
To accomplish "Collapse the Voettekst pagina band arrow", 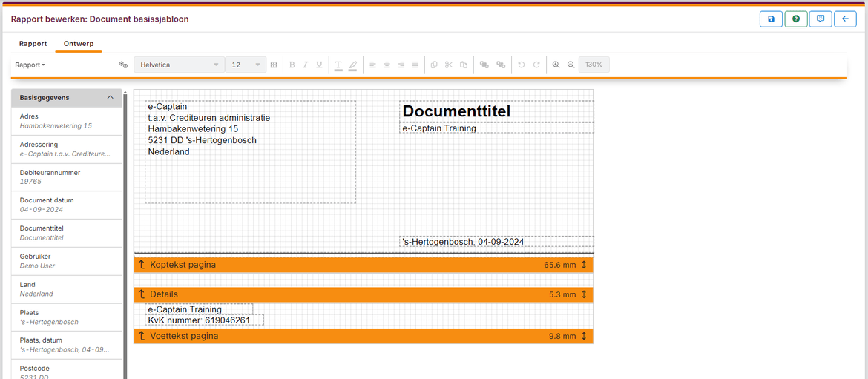I will click(142, 336).
